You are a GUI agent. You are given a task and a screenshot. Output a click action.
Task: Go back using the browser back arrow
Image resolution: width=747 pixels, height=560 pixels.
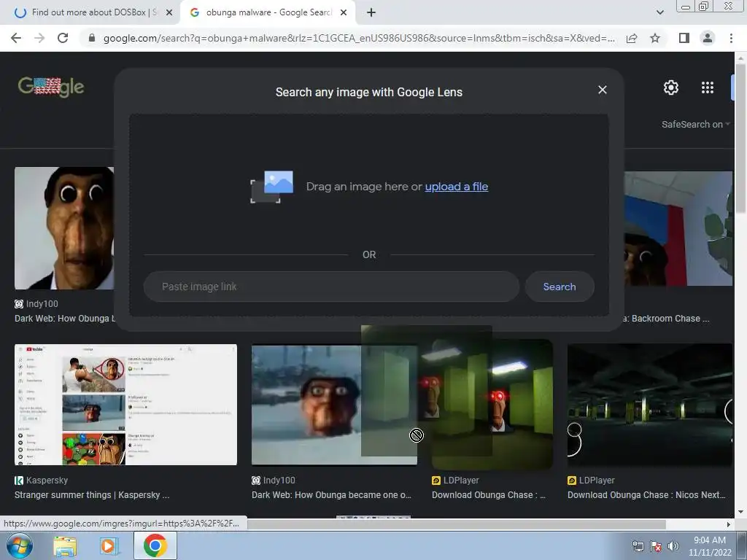(x=16, y=38)
